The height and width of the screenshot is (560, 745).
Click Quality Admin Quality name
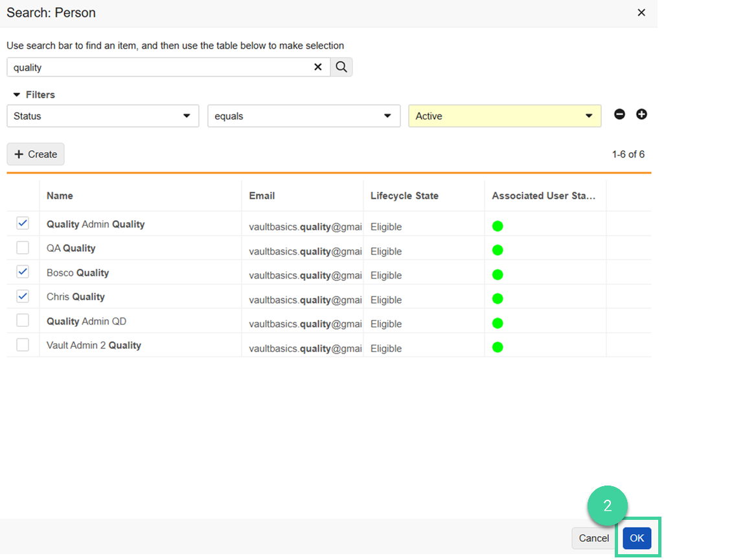[x=95, y=224]
